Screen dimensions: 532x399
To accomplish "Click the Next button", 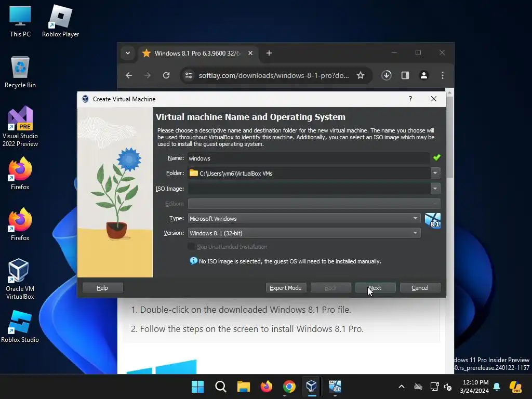I will point(375,288).
